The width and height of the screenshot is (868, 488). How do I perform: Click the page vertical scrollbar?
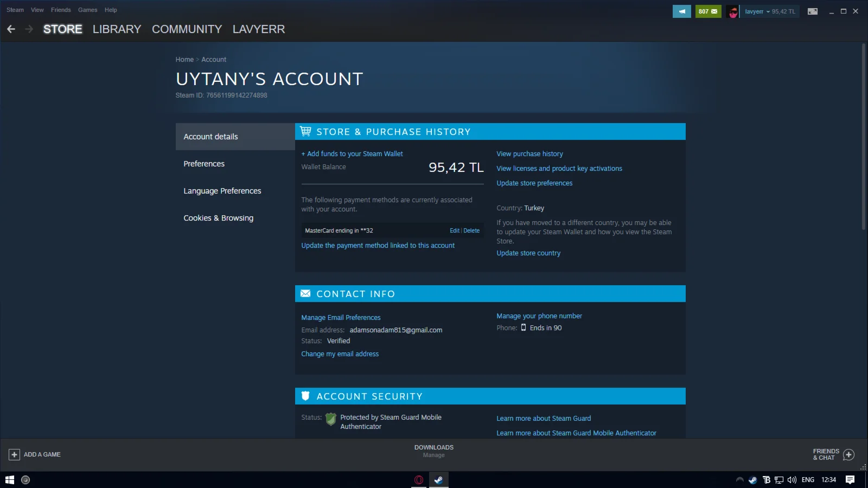[864, 136]
